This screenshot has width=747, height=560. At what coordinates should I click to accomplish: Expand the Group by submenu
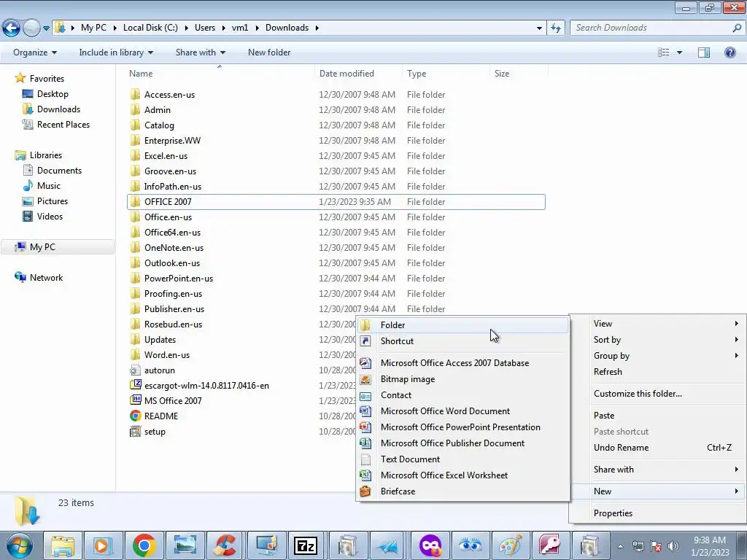(x=657, y=356)
